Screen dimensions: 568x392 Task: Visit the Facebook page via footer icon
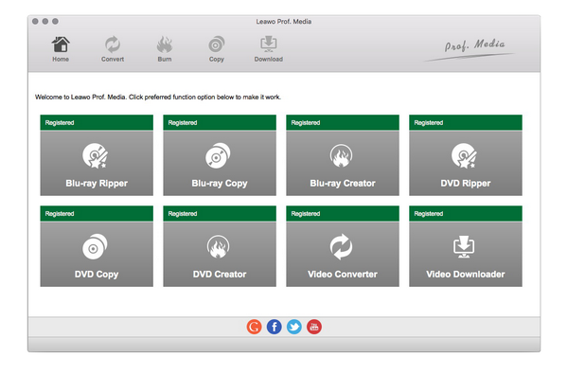(275, 327)
